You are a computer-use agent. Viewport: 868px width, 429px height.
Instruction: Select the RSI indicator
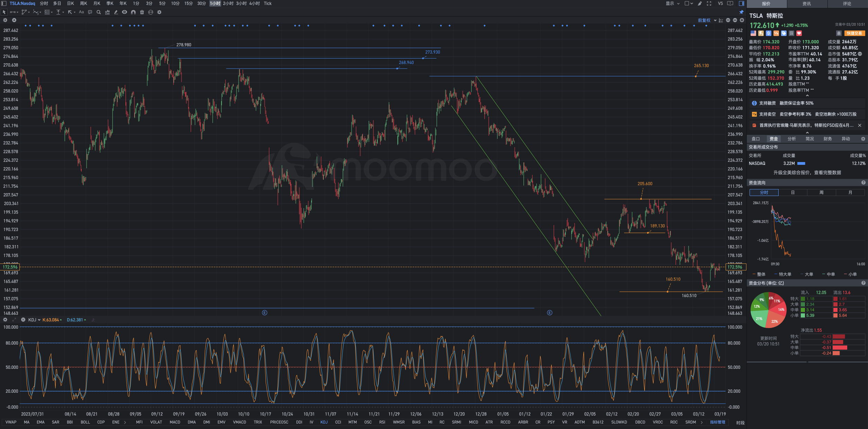[382, 422]
